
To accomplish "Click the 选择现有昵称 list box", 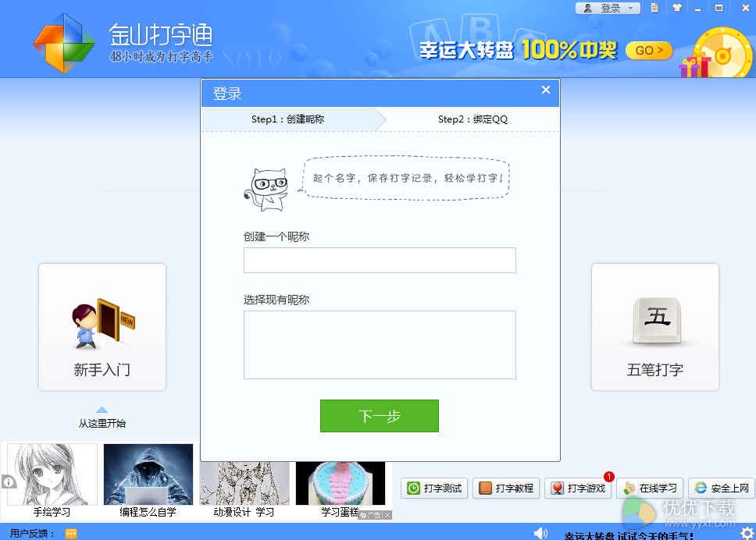I will [x=380, y=345].
